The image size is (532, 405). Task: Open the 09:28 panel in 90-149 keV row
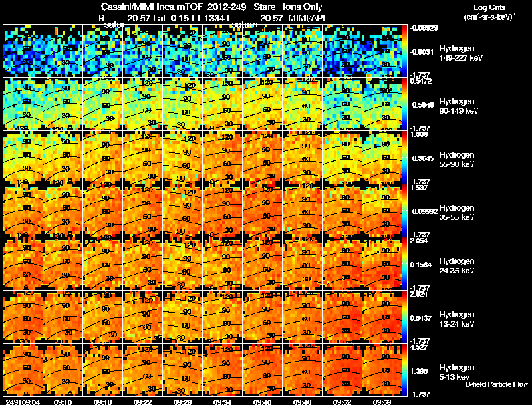182,104
